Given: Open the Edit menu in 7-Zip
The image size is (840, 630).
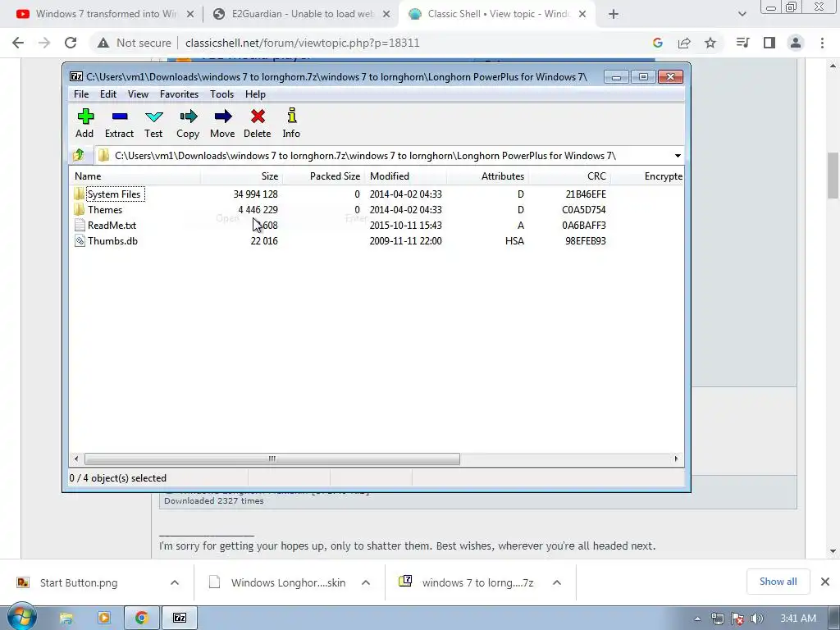Looking at the screenshot, I should coord(108,94).
